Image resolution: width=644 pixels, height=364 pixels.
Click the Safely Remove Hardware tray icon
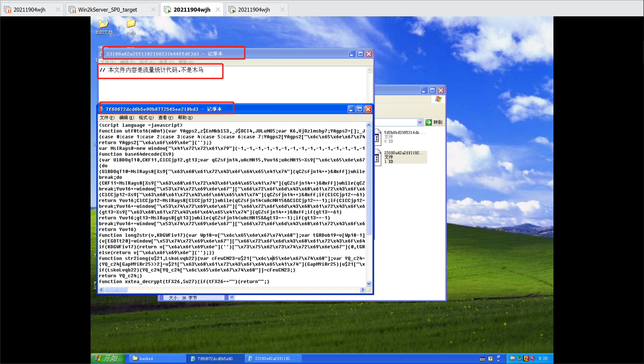(519, 358)
